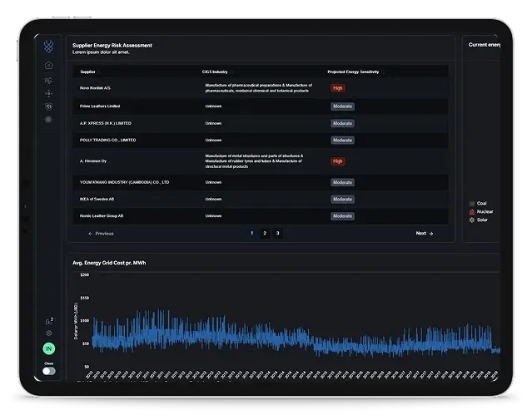Click the Nuclear legend label

(x=485, y=211)
